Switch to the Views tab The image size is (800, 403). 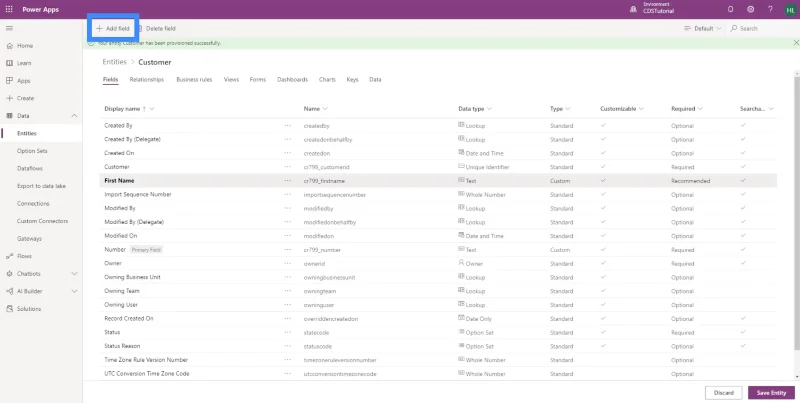[231, 80]
